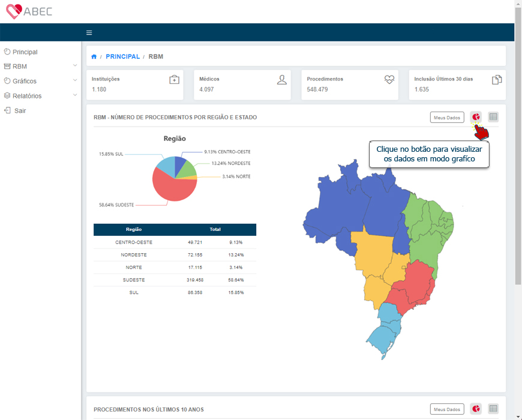The width and height of the screenshot is (522, 420).
Task: Show table view for Procedimentos últimos 10 anos
Action: [x=493, y=409]
